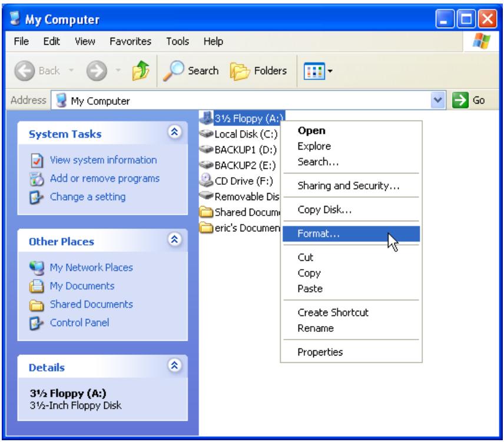Open the View menu
The width and height of the screenshot is (504, 442).
(x=85, y=41)
